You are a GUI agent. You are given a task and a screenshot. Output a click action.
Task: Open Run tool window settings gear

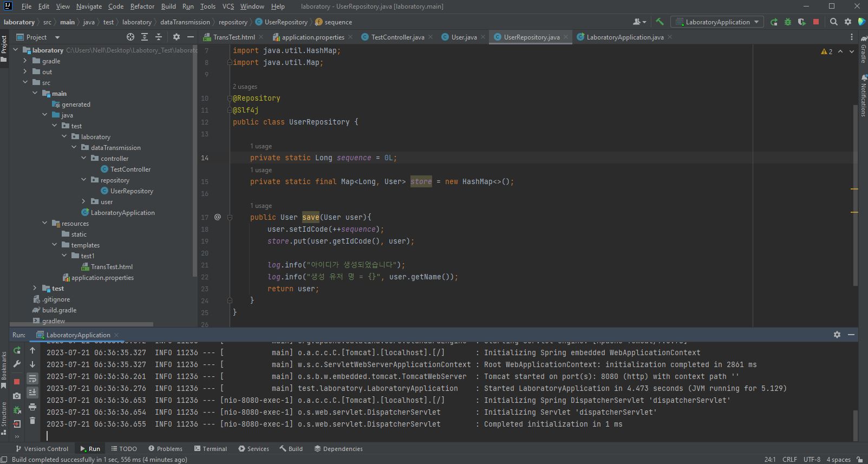[837, 335]
